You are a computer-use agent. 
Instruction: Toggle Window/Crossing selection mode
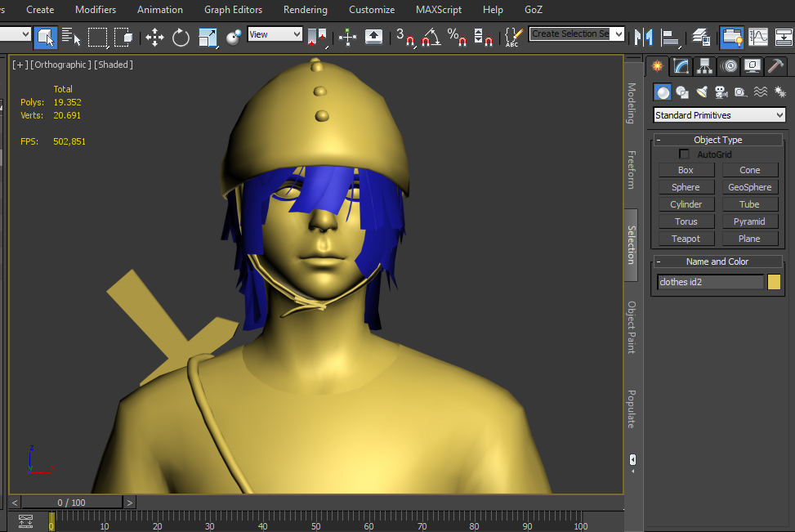click(123, 38)
